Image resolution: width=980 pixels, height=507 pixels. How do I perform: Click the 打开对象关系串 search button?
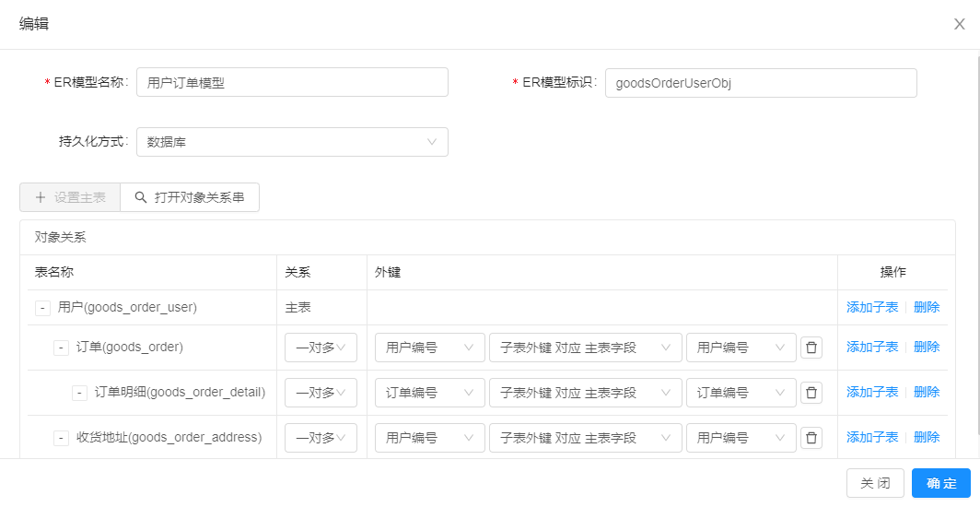tap(190, 197)
